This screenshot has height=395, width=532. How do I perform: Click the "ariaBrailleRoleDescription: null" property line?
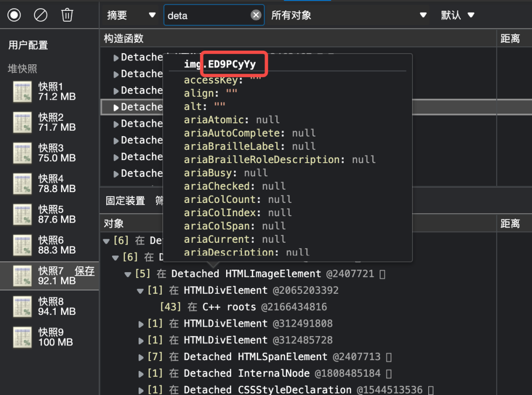pyautogui.click(x=280, y=160)
